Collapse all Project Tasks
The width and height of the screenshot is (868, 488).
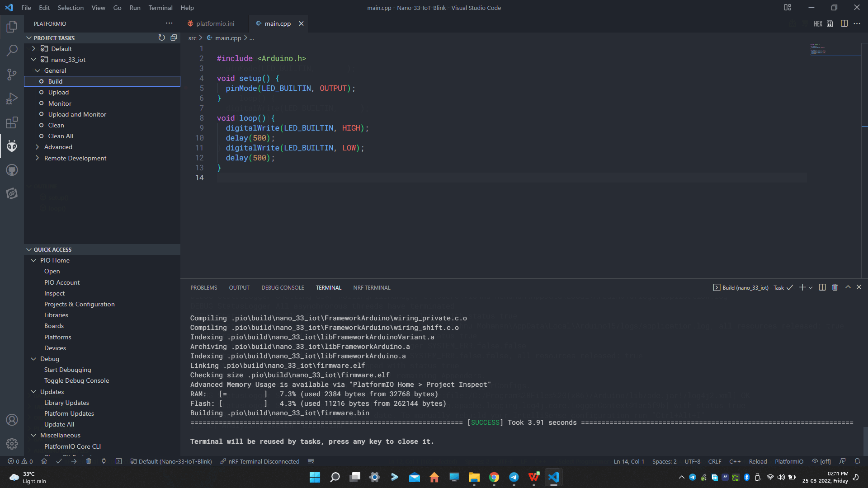(x=174, y=38)
